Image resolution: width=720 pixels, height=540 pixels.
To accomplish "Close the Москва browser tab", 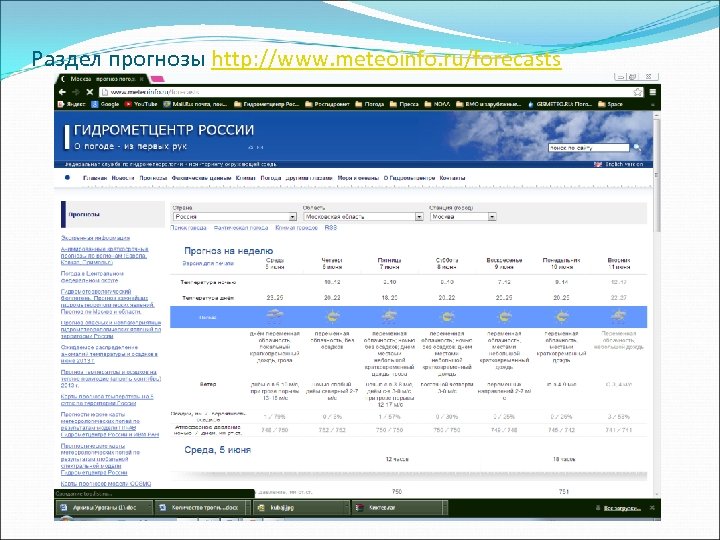I will [142, 79].
